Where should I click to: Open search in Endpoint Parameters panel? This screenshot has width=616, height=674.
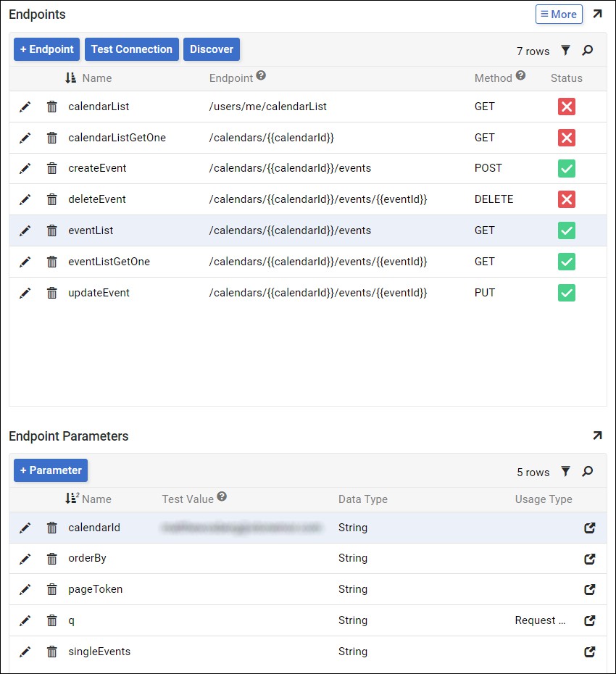point(588,472)
